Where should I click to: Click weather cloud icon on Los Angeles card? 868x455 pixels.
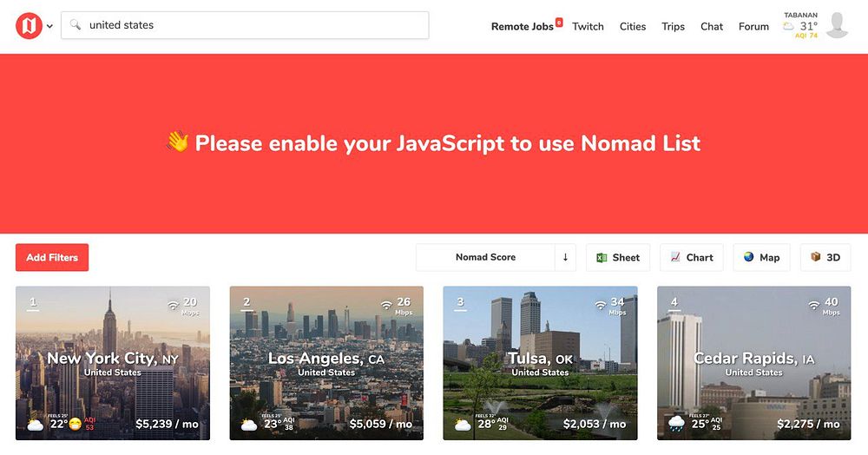[248, 425]
